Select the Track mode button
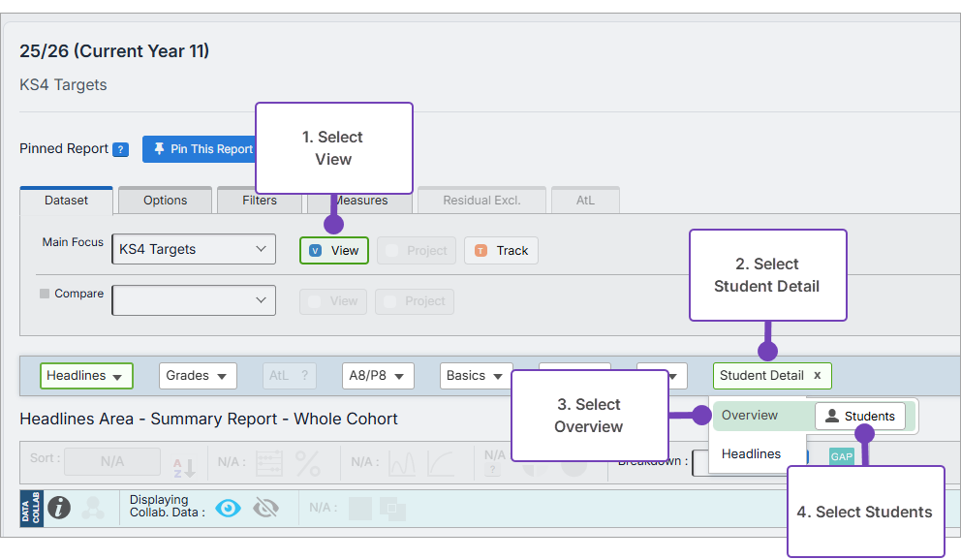Image resolution: width=961 pixels, height=560 pixels. pos(501,251)
